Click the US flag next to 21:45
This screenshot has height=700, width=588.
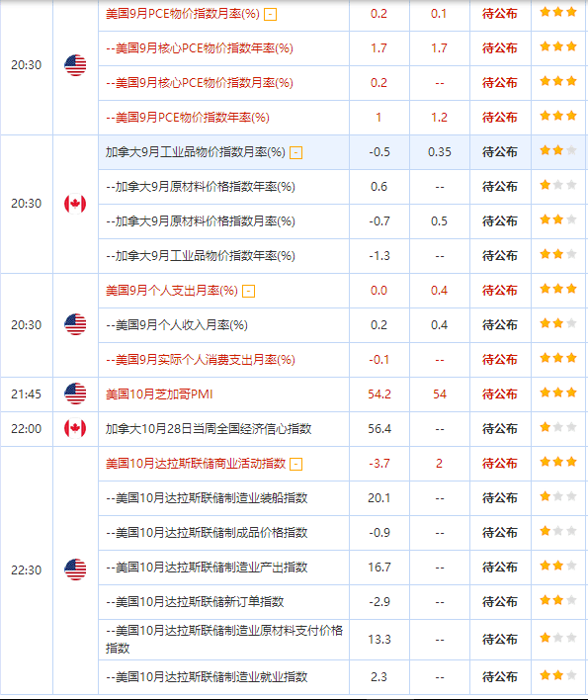(x=75, y=394)
